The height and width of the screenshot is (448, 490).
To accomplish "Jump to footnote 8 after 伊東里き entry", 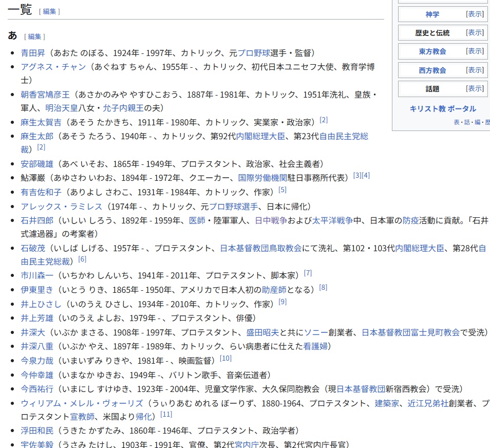I will tap(323, 288).
